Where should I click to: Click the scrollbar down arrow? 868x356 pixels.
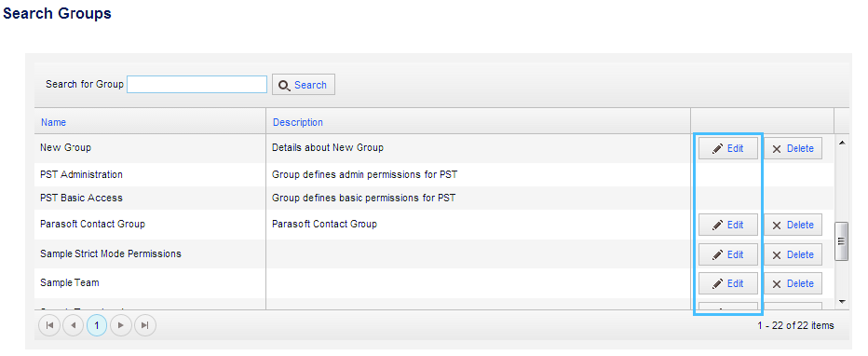pyautogui.click(x=842, y=302)
